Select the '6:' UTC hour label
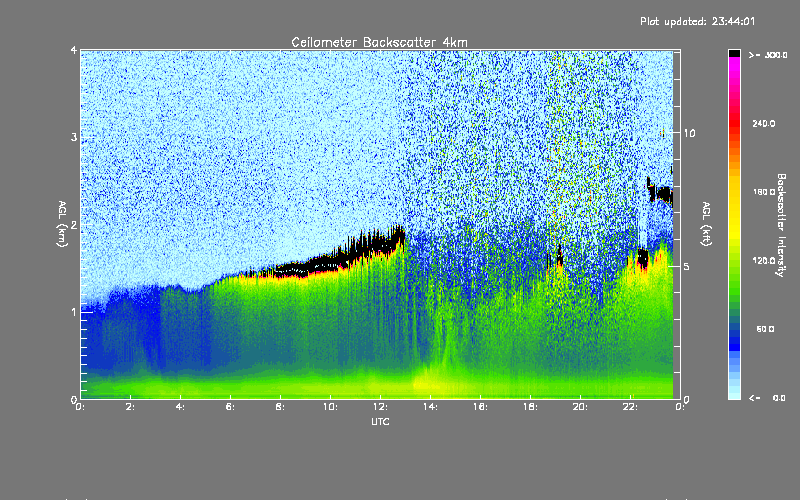This screenshot has width=800, height=500. point(231,407)
